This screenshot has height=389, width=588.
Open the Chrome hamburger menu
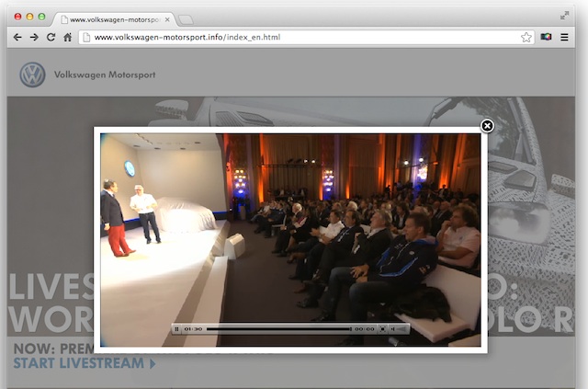click(x=564, y=37)
